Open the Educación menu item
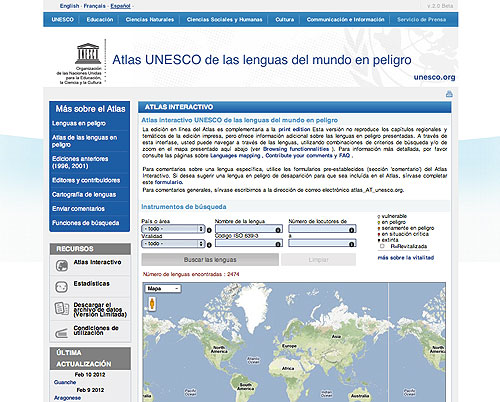This screenshot has height=402, width=500. [100, 20]
